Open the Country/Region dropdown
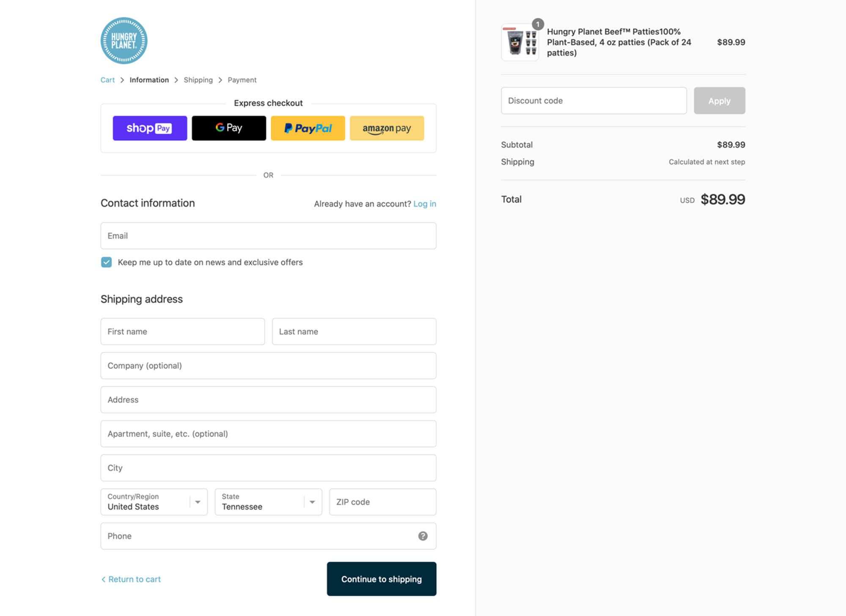Screen dimensions: 846x616 (x=154, y=502)
